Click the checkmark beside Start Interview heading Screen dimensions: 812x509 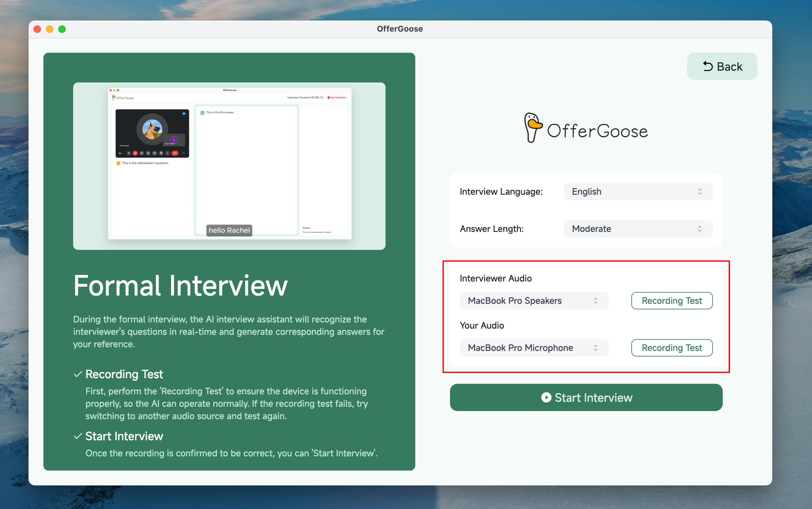click(78, 436)
